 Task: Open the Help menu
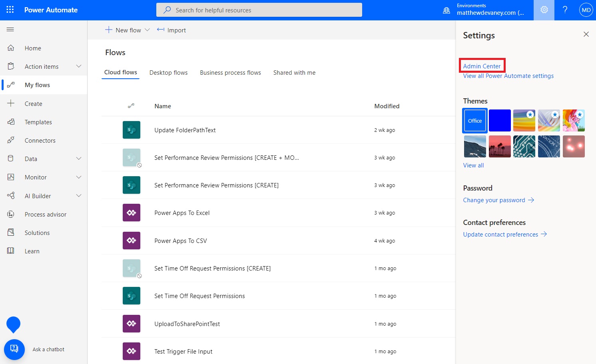(565, 10)
